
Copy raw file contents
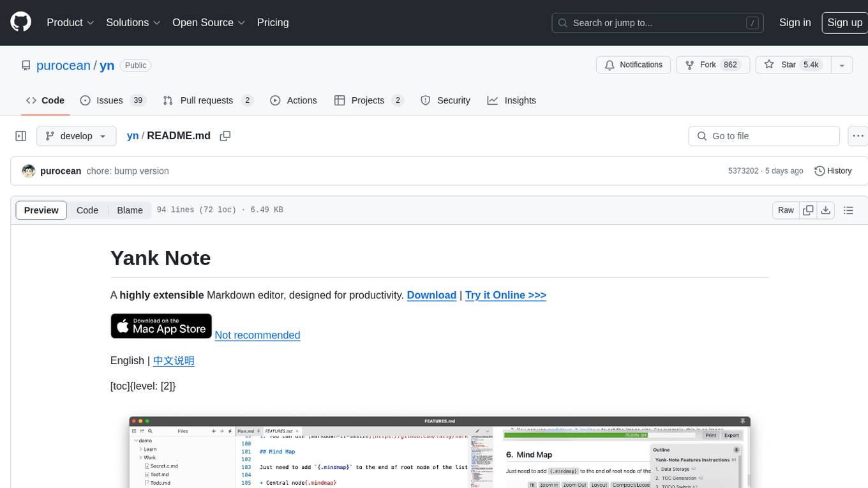pos(808,210)
